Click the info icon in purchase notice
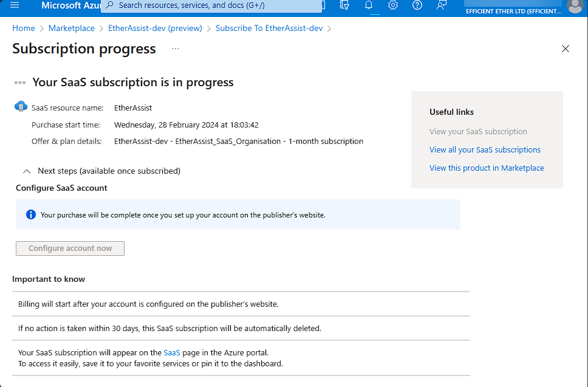The image size is (588, 387). coord(31,214)
